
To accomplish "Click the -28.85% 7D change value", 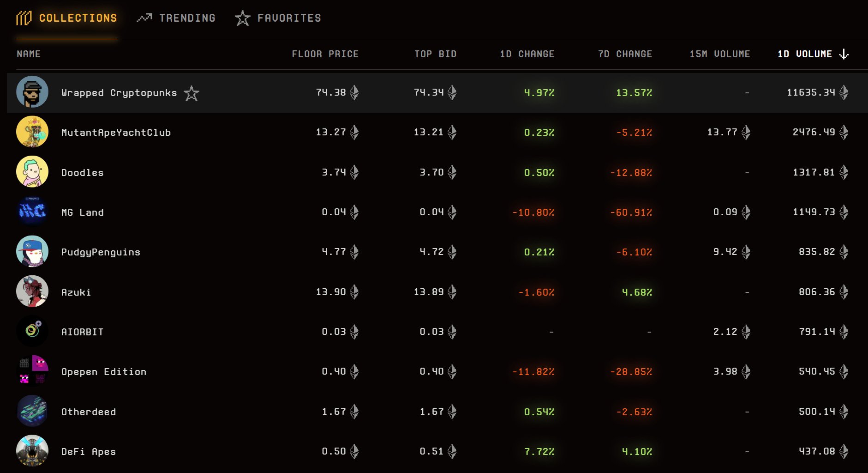I will (631, 372).
